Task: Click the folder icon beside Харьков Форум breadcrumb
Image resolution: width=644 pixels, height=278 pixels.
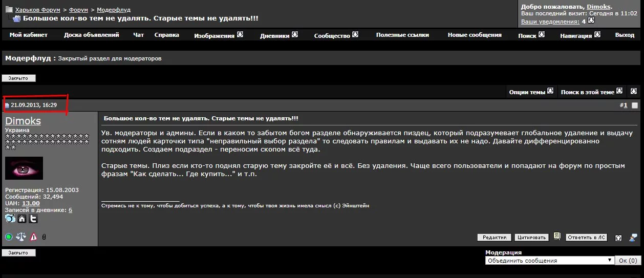Action: pyautogui.click(x=9, y=10)
